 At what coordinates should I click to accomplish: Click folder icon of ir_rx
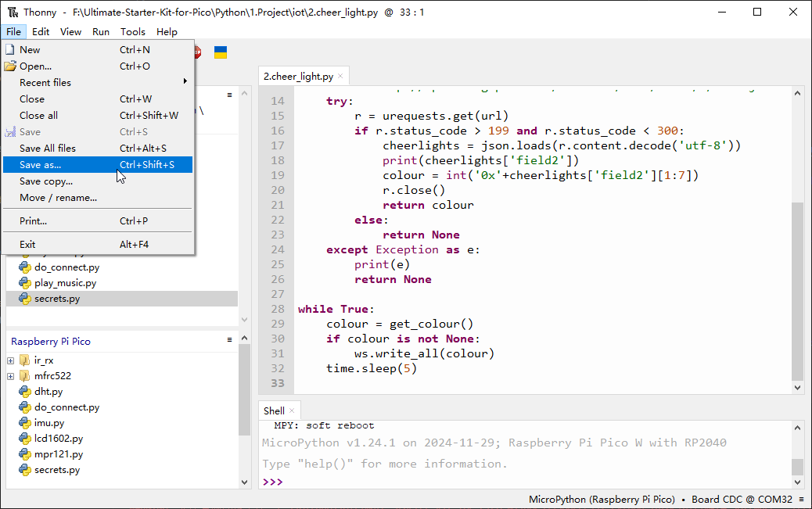pyautogui.click(x=24, y=360)
